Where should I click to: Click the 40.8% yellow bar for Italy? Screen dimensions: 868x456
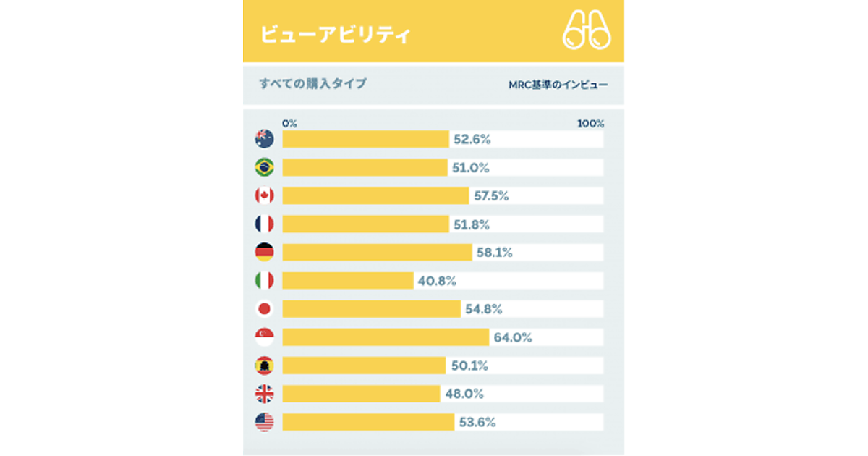[x=347, y=280]
